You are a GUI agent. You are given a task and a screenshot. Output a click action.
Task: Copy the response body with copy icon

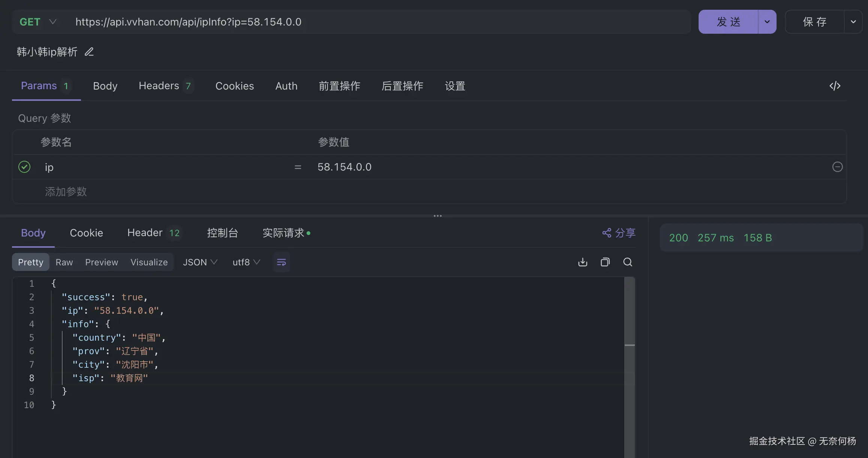point(605,262)
